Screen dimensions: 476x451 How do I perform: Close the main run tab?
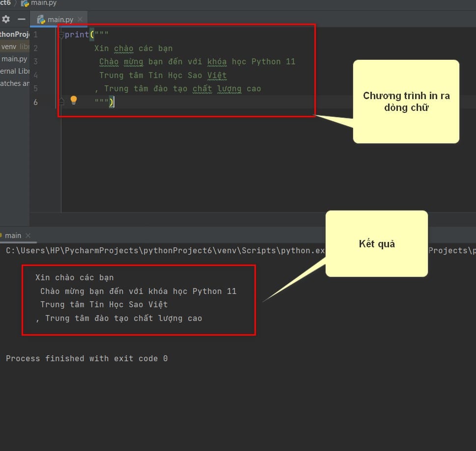pos(28,236)
